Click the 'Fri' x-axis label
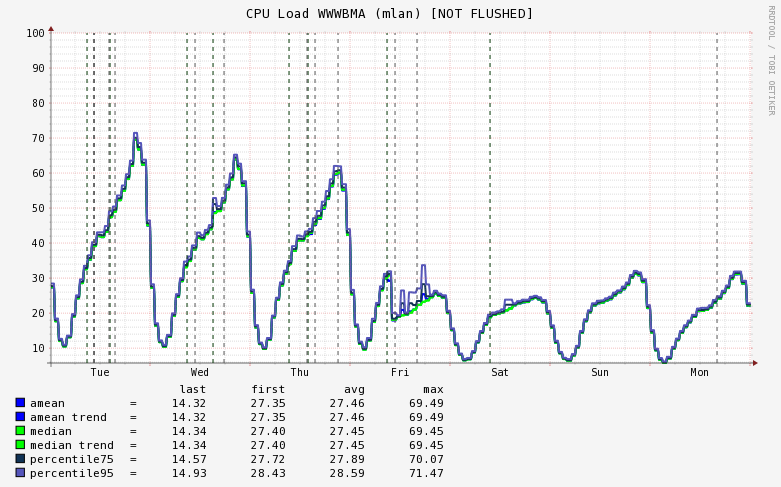781x487 pixels. click(399, 372)
